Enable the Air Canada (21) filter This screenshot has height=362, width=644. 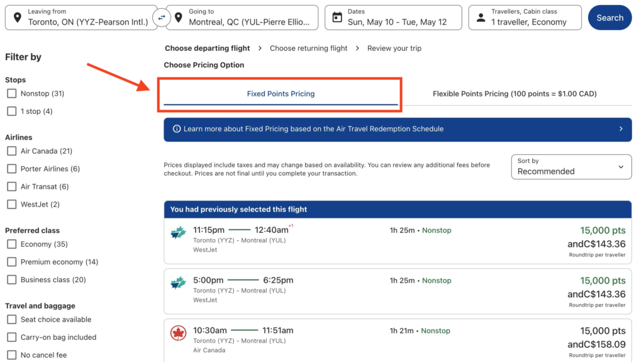tap(12, 151)
